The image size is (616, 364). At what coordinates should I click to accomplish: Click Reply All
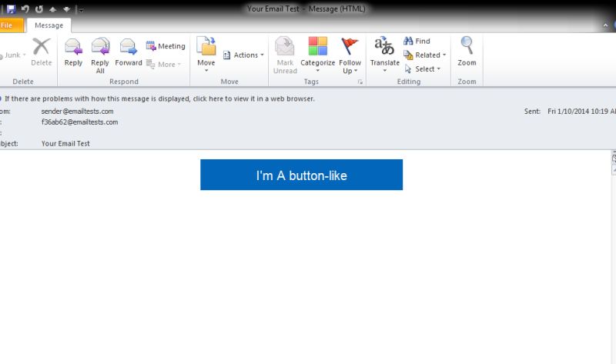point(100,55)
